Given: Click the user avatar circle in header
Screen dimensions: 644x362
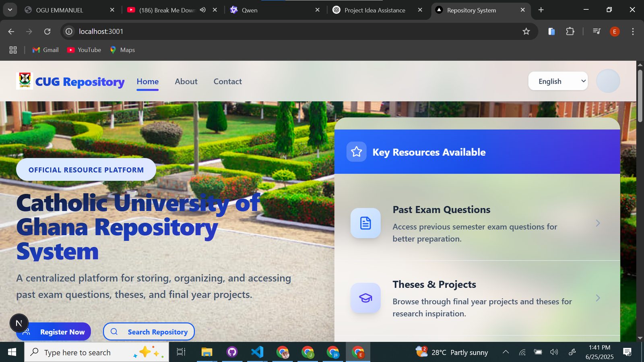Looking at the screenshot, I should click(x=608, y=81).
